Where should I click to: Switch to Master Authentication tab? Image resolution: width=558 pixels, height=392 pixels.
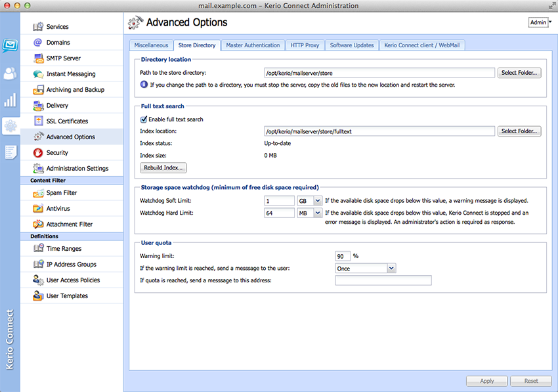point(253,45)
